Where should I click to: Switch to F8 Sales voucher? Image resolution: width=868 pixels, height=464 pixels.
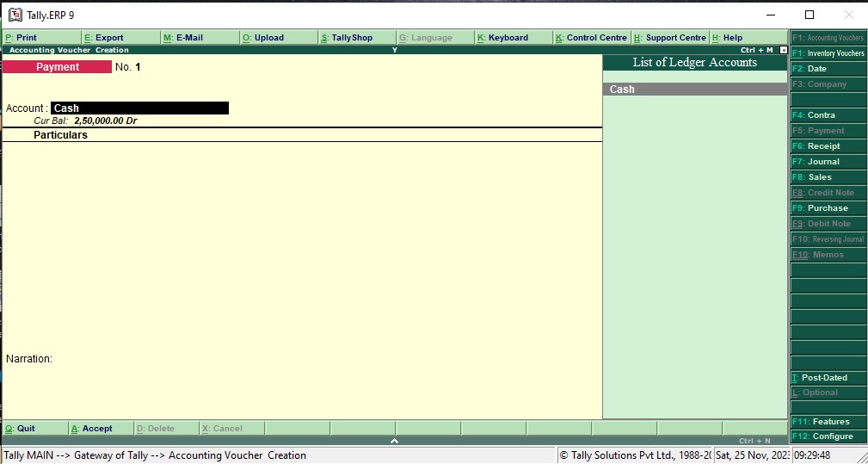coord(828,177)
